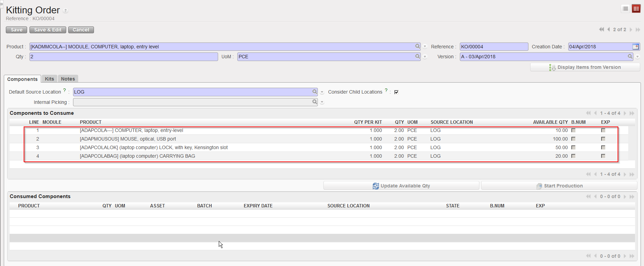This screenshot has width=644, height=266.
Task: Click the Version field search magnifier
Action: pyautogui.click(x=630, y=56)
